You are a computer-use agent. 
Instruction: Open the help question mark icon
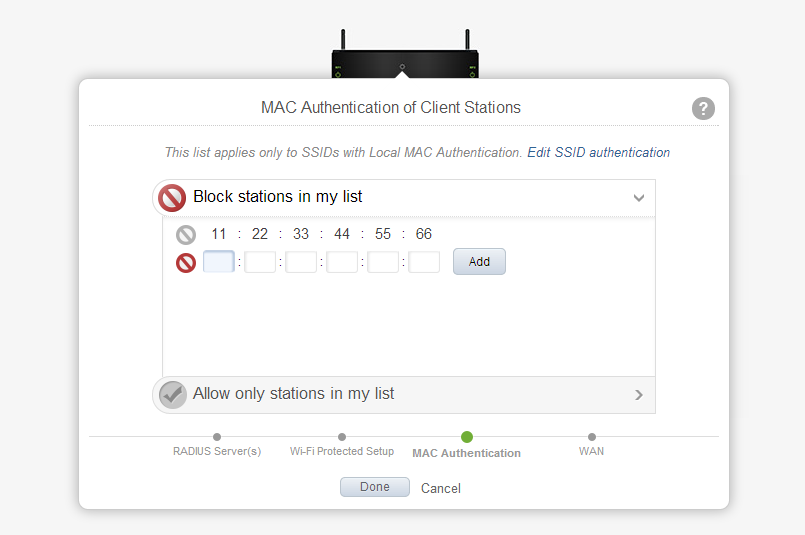703,108
